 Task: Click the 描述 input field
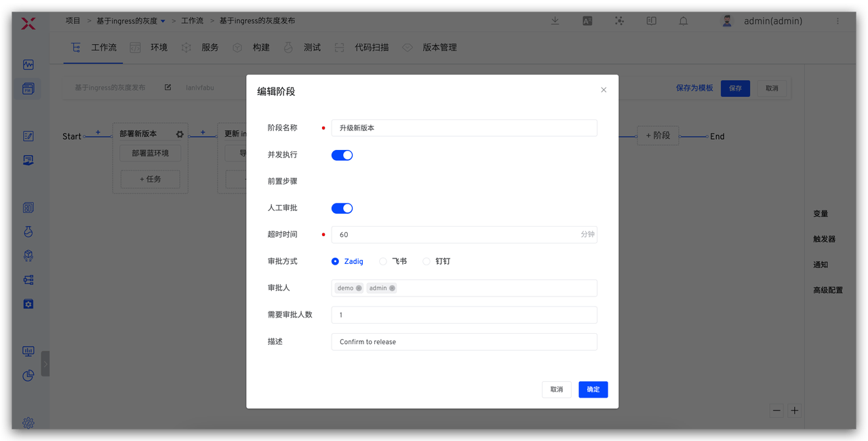click(464, 342)
